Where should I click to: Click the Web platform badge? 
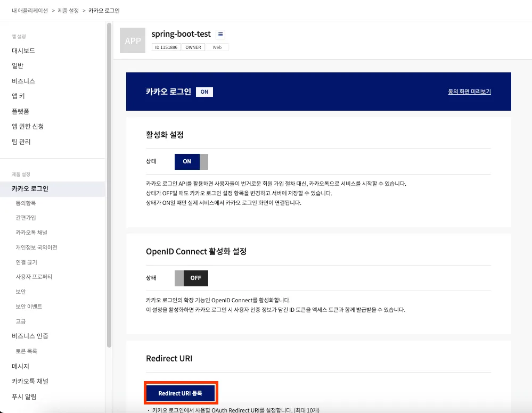click(x=217, y=47)
